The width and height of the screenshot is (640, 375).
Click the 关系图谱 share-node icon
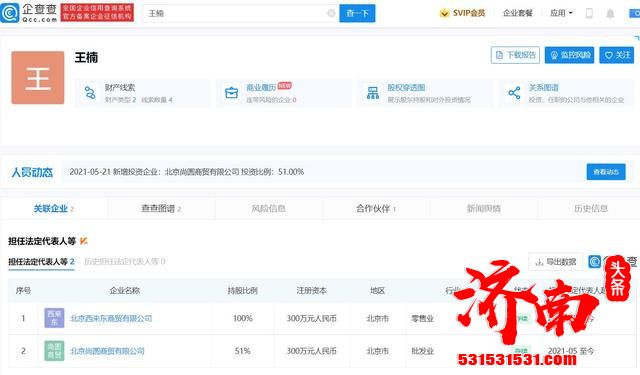click(x=514, y=93)
